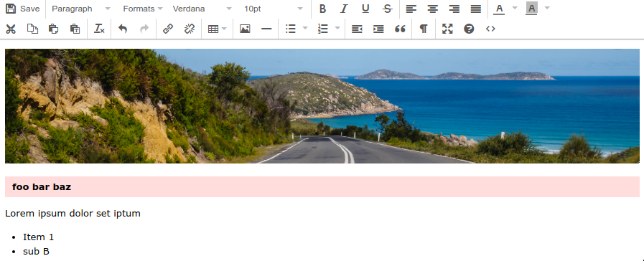Open the source code view icon
The height and width of the screenshot is (261, 644).
click(490, 29)
